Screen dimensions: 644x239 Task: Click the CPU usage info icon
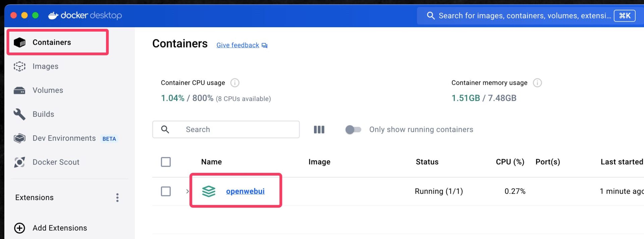click(235, 83)
